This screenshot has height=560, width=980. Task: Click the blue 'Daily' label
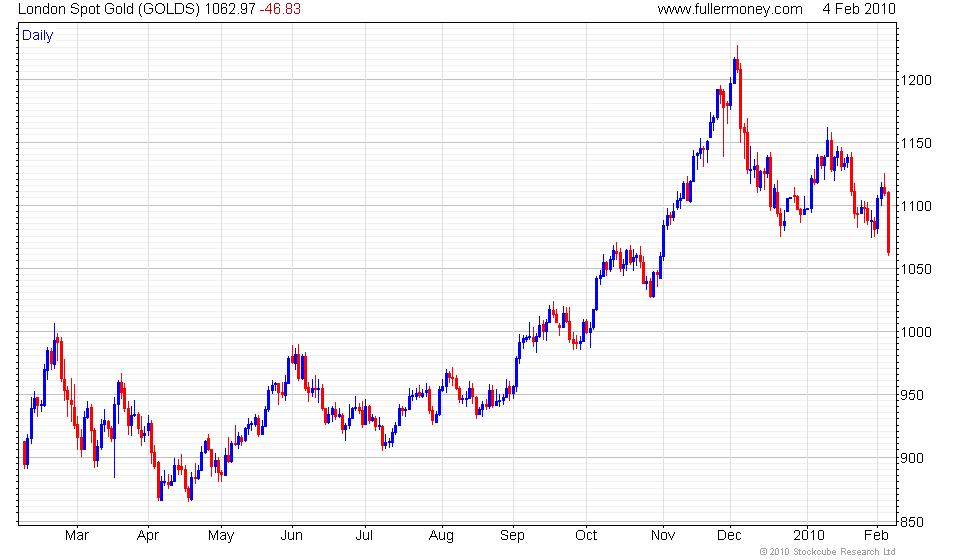tap(38, 35)
